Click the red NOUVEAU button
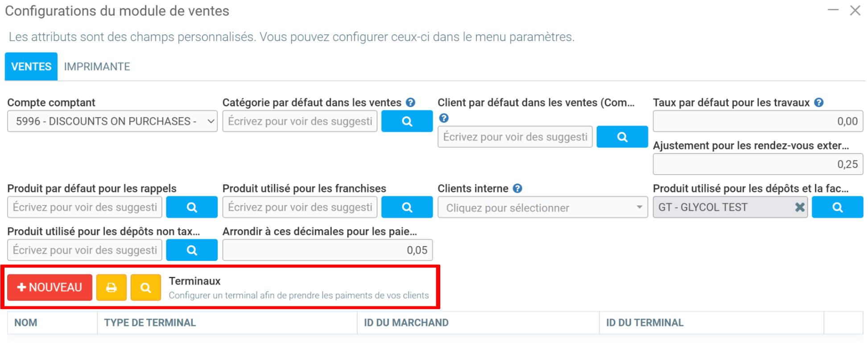 coord(50,288)
